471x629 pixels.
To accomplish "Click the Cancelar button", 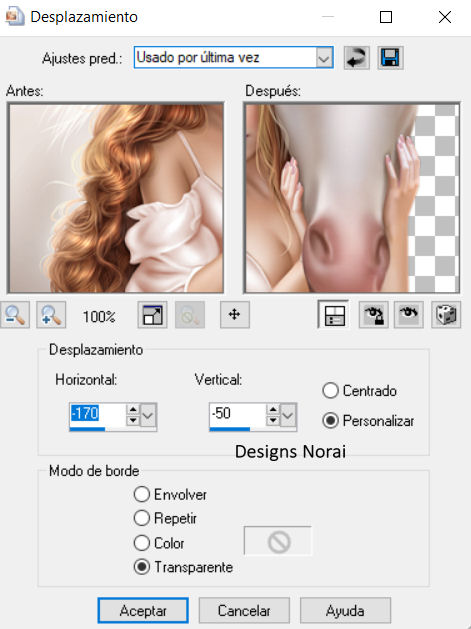I will (244, 611).
